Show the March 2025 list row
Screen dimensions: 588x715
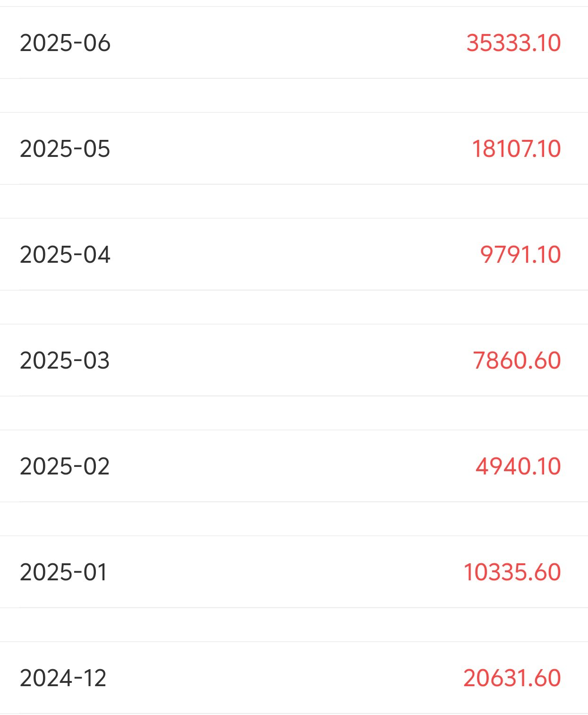294,360
